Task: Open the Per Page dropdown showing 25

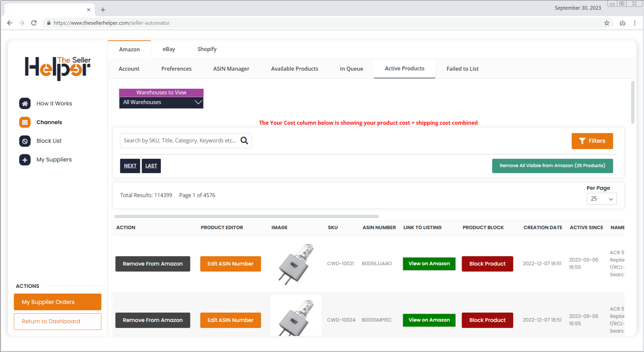Action: 601,199
